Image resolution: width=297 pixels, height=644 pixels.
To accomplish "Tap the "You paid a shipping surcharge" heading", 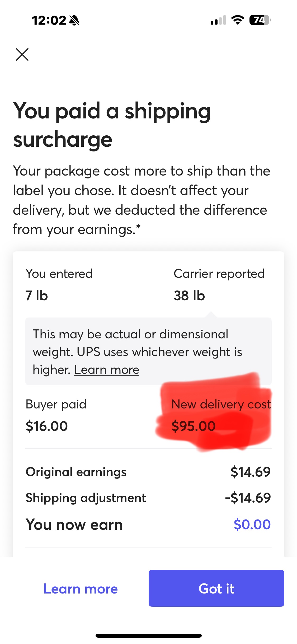I will 112,125.
